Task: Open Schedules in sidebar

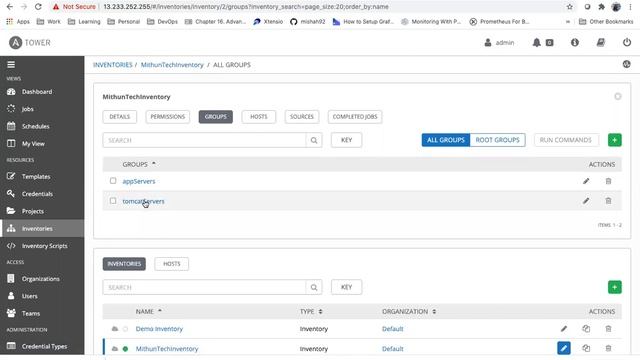Action: click(36, 127)
